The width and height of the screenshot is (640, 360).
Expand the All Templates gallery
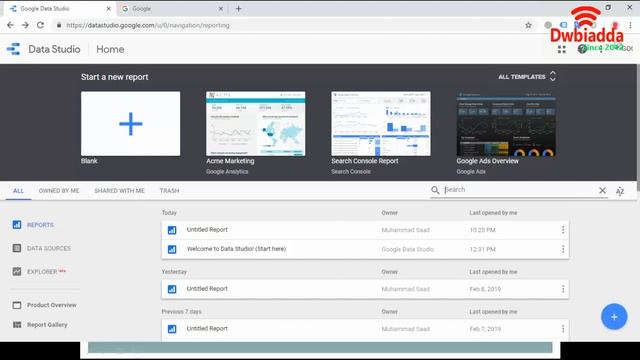click(527, 77)
